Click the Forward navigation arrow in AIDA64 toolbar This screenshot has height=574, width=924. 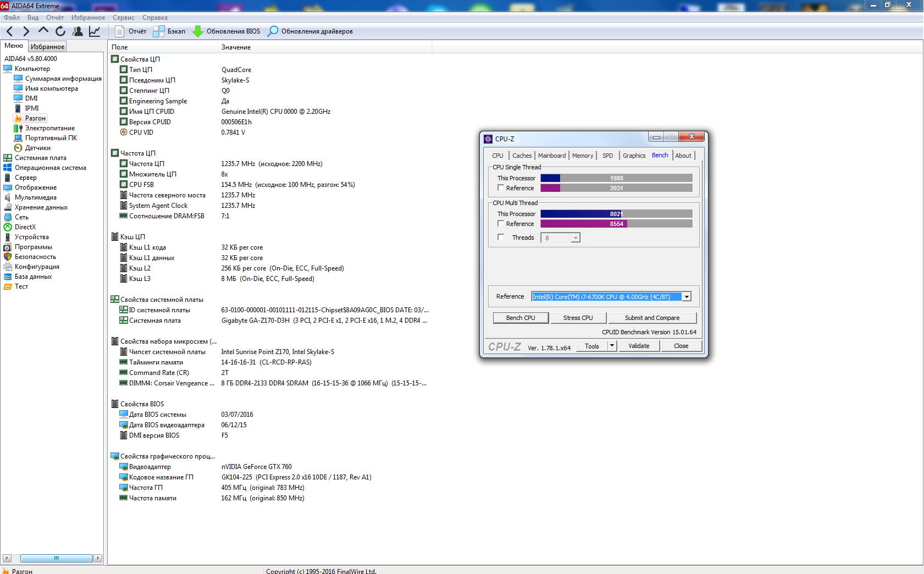pos(26,31)
